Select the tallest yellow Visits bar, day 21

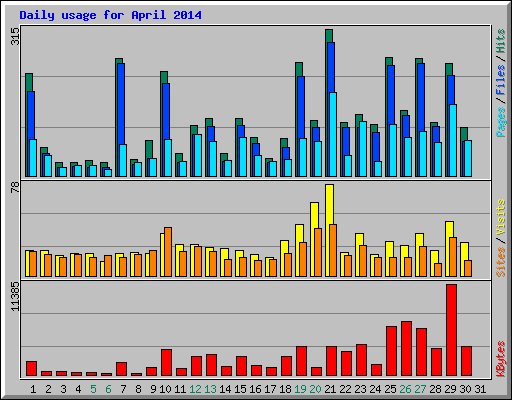pyautogui.click(x=329, y=204)
